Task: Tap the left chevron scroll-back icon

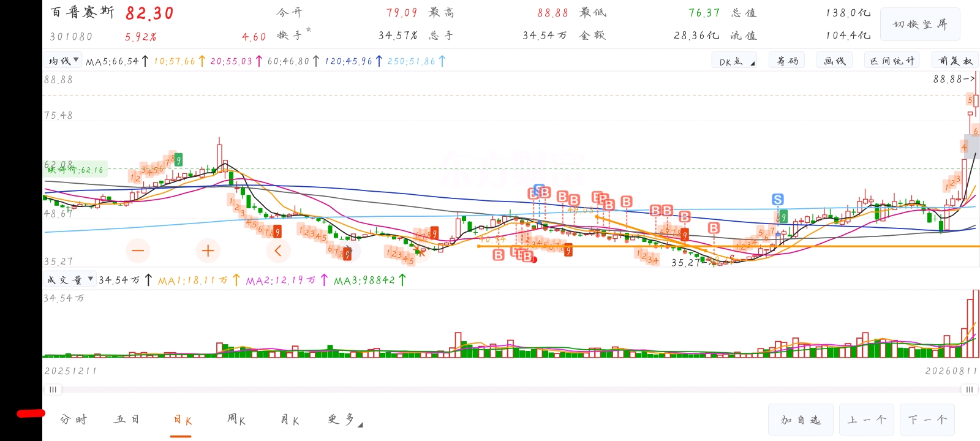Action: (x=278, y=251)
